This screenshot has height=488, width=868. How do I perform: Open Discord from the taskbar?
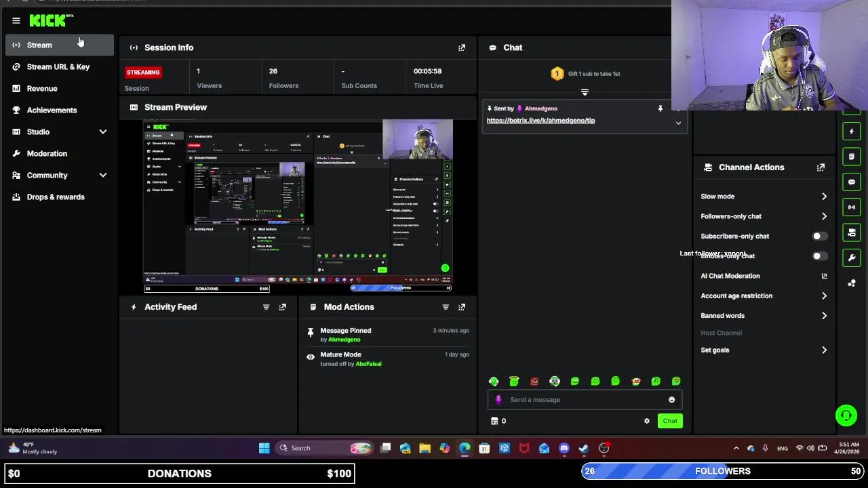point(564,448)
